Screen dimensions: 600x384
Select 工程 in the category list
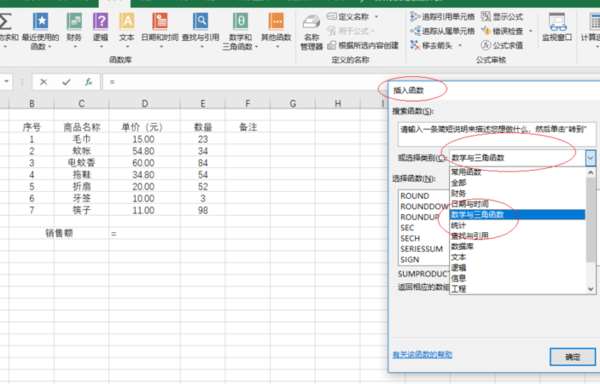point(517,288)
